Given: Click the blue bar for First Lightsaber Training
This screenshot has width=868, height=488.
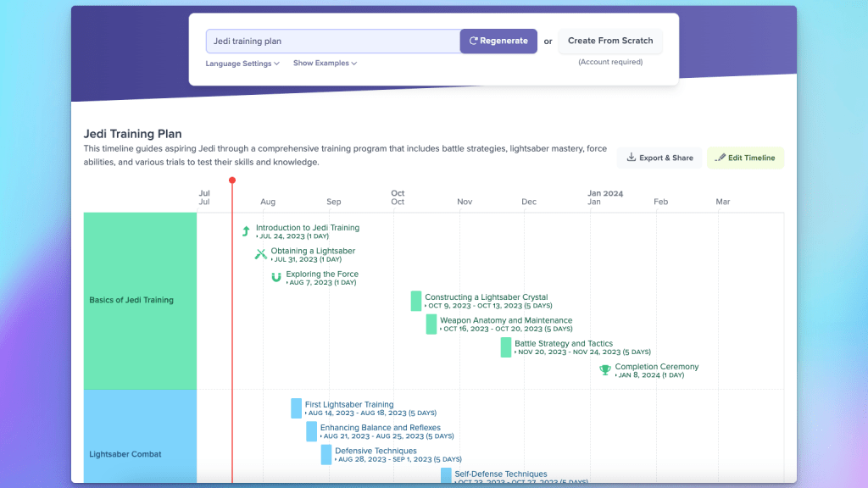Looking at the screenshot, I should (297, 408).
